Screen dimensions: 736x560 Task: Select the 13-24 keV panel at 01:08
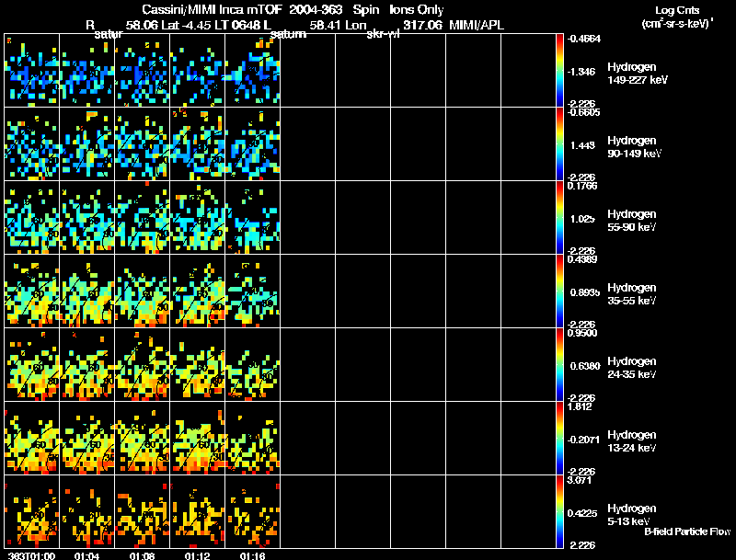[x=143, y=439]
